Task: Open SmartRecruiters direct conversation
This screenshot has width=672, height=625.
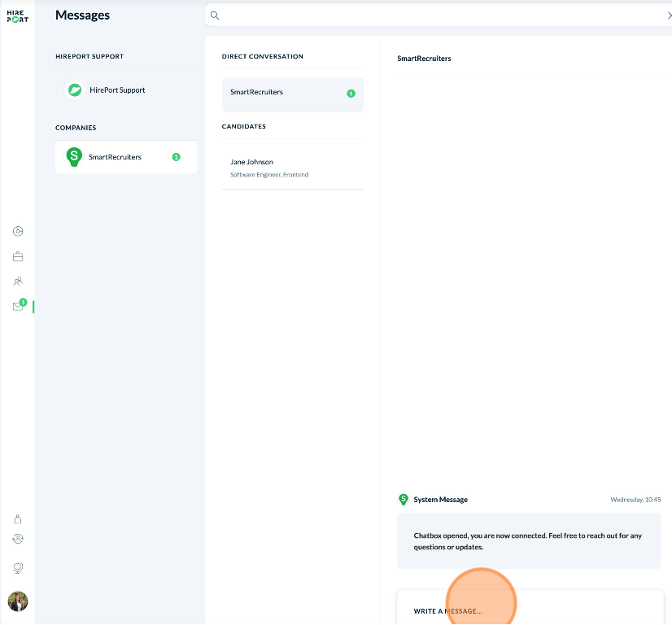Action: [293, 94]
